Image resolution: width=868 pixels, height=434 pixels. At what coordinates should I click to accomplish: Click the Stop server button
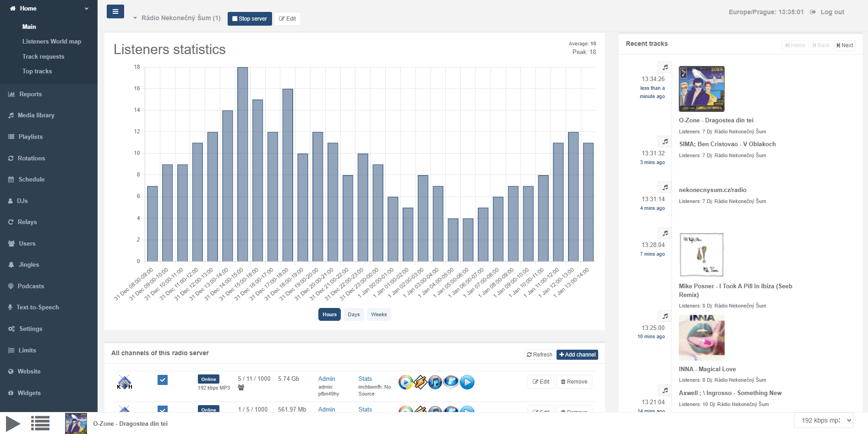point(250,19)
